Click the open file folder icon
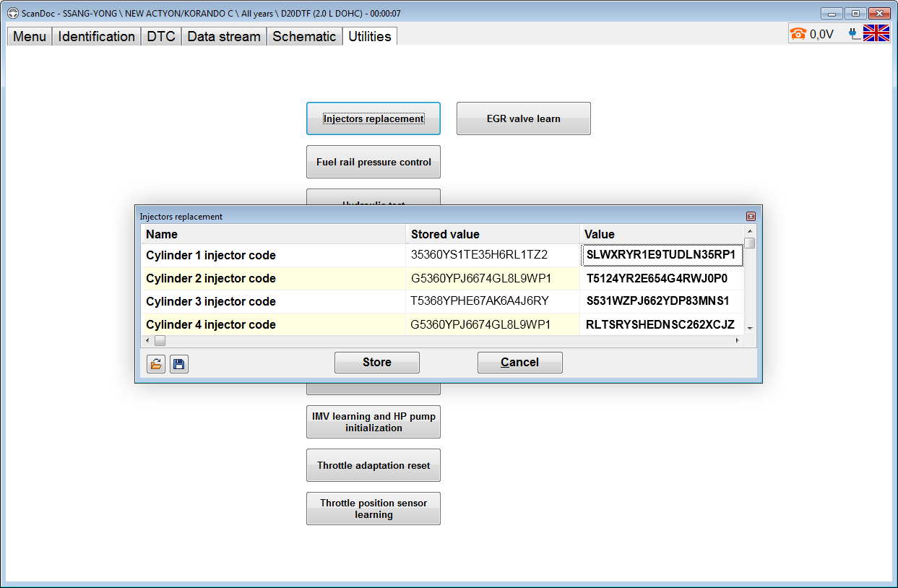Image resolution: width=898 pixels, height=588 pixels. [155, 364]
